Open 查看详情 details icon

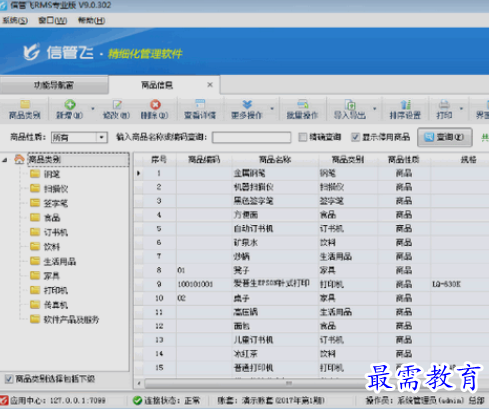pos(200,104)
